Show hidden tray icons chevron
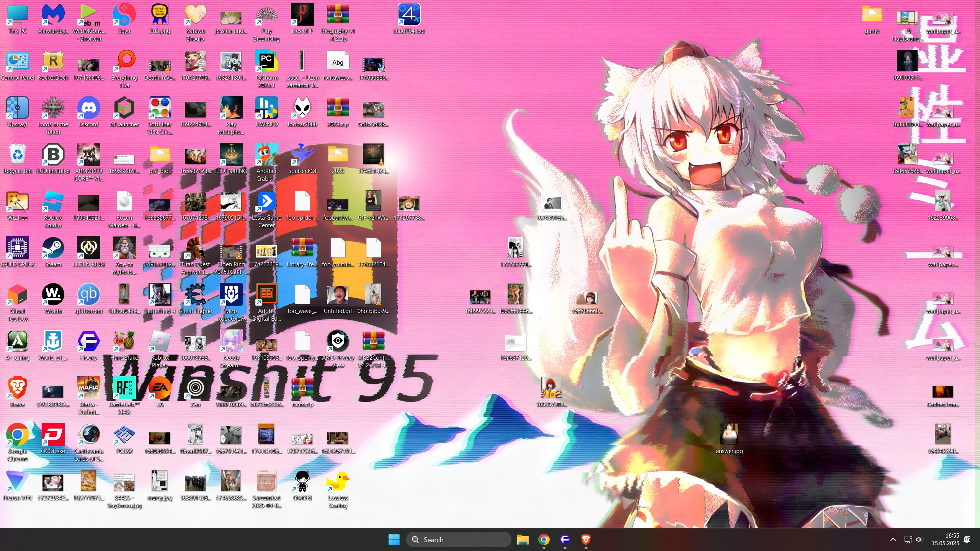The height and width of the screenshot is (551, 980). 893,540
